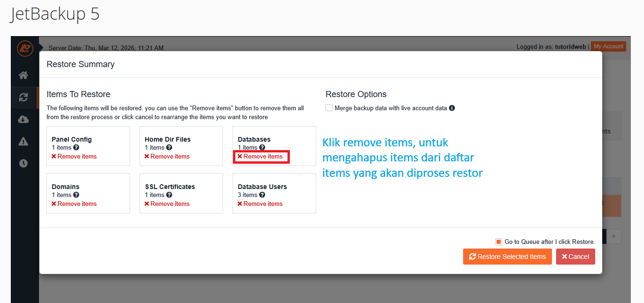Remove items from the Panel Config card
This screenshot has height=303, width=644.
77,156
